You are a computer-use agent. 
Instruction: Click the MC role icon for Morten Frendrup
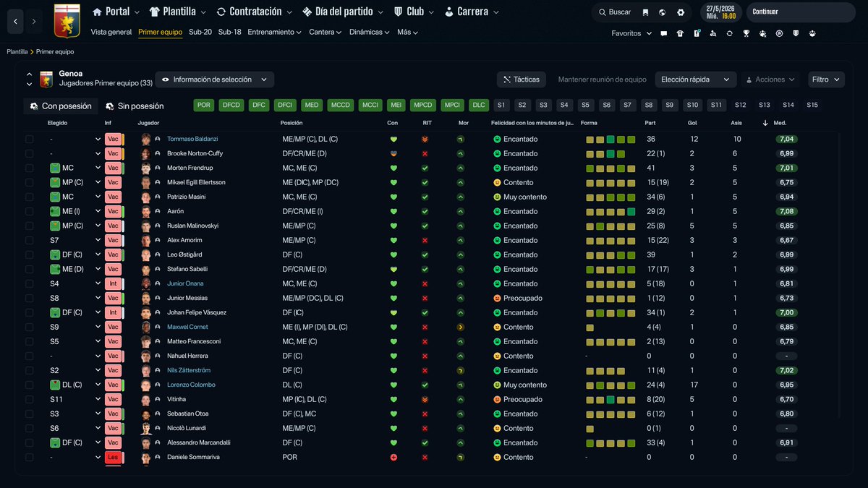[x=54, y=168]
